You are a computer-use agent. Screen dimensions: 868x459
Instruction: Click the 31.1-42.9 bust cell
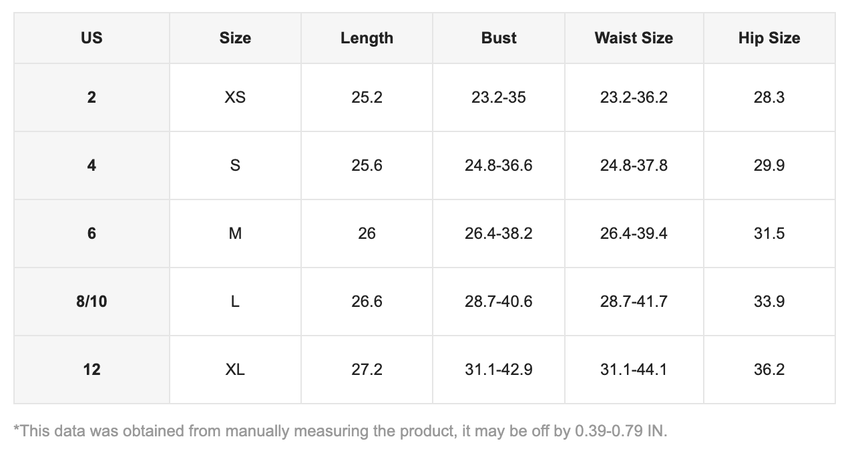click(499, 370)
